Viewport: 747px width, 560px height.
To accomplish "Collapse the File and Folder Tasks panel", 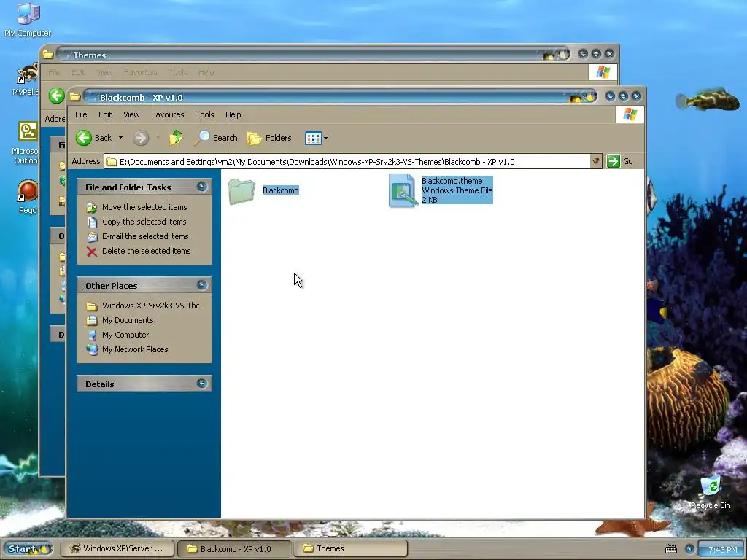I will click(x=202, y=186).
